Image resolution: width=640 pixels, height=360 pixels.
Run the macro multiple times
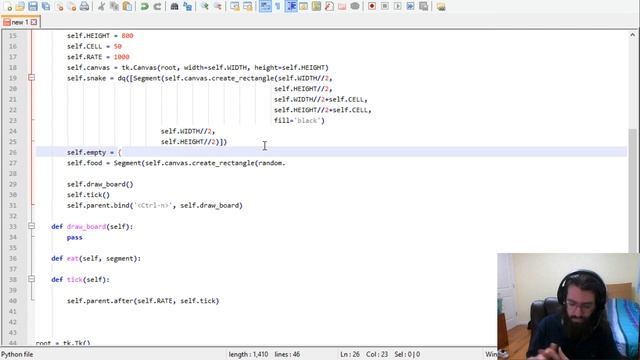click(x=411, y=6)
